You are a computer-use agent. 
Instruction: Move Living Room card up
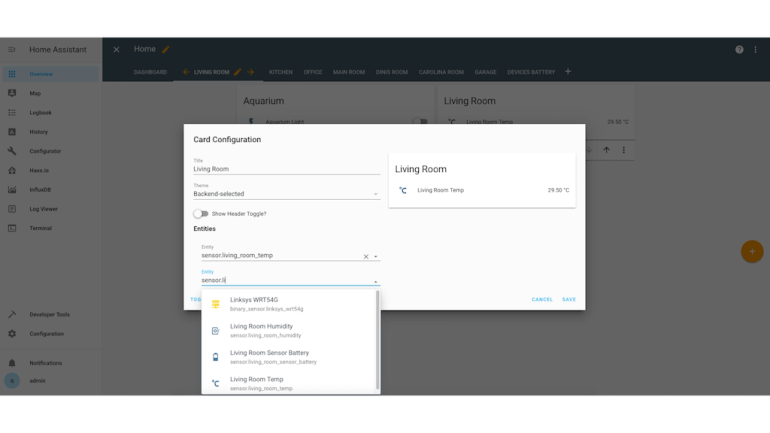pyautogui.click(x=606, y=150)
